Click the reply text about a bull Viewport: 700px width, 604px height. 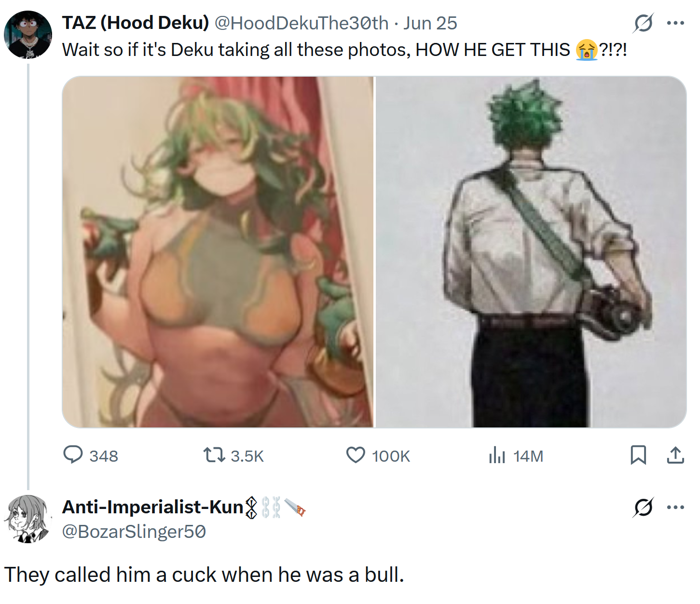tap(204, 575)
